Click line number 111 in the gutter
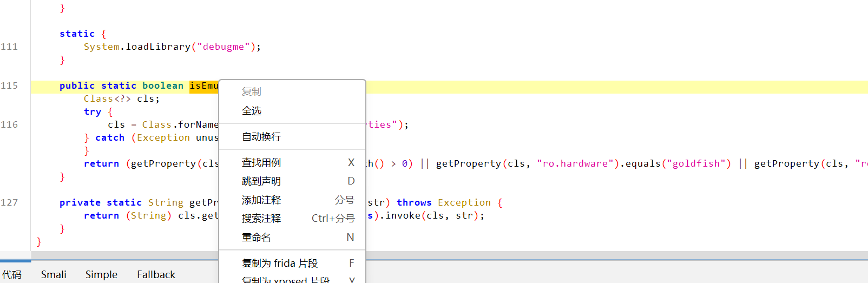The height and width of the screenshot is (283, 868). [x=9, y=47]
